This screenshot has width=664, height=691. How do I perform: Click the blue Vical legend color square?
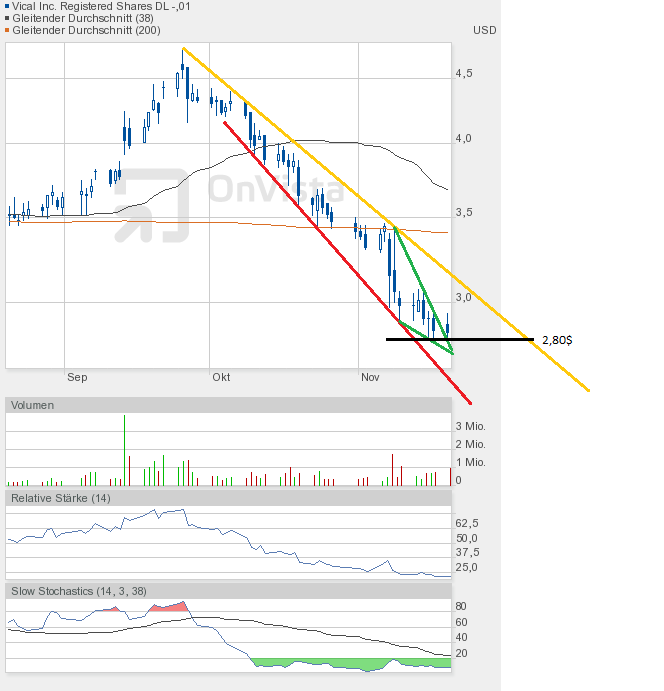(7, 6)
